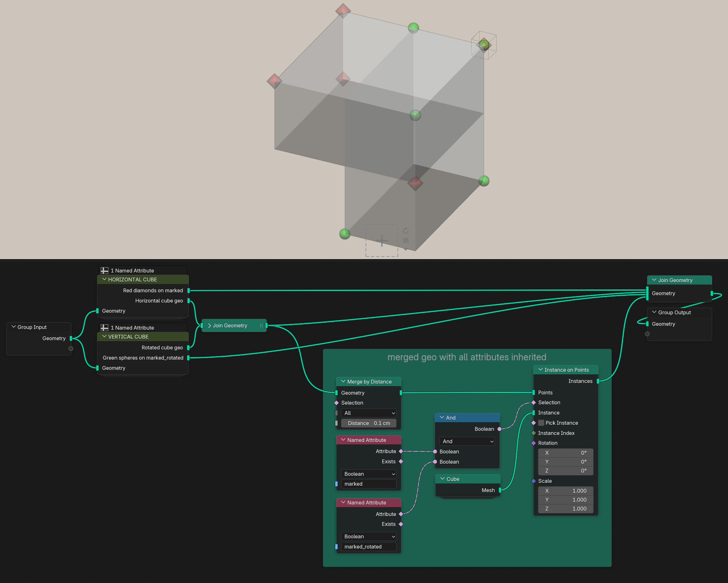Click VERTICAL CUBE Geometry input socket
728x583 pixels.
pyautogui.click(x=97, y=368)
